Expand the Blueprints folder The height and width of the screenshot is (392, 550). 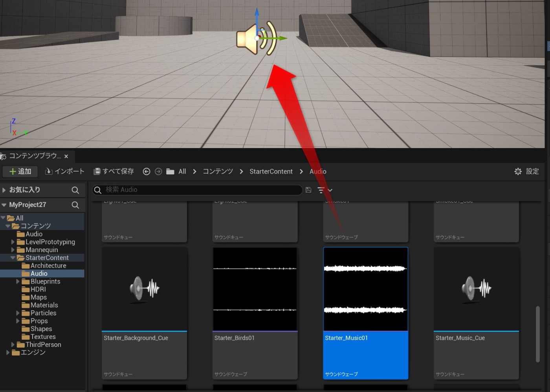(18, 282)
